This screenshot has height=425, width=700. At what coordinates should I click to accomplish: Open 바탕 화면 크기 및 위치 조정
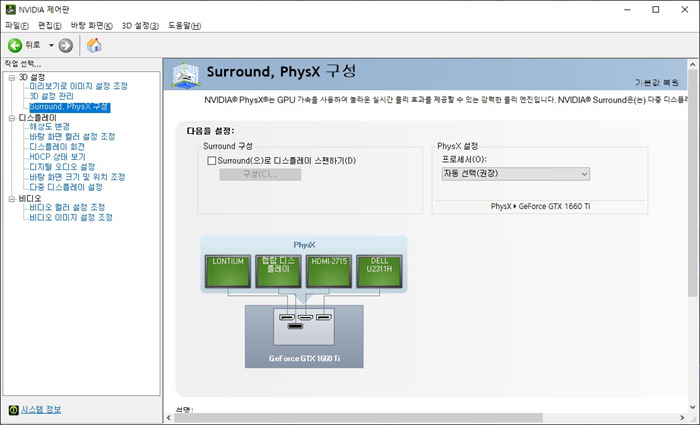77,177
